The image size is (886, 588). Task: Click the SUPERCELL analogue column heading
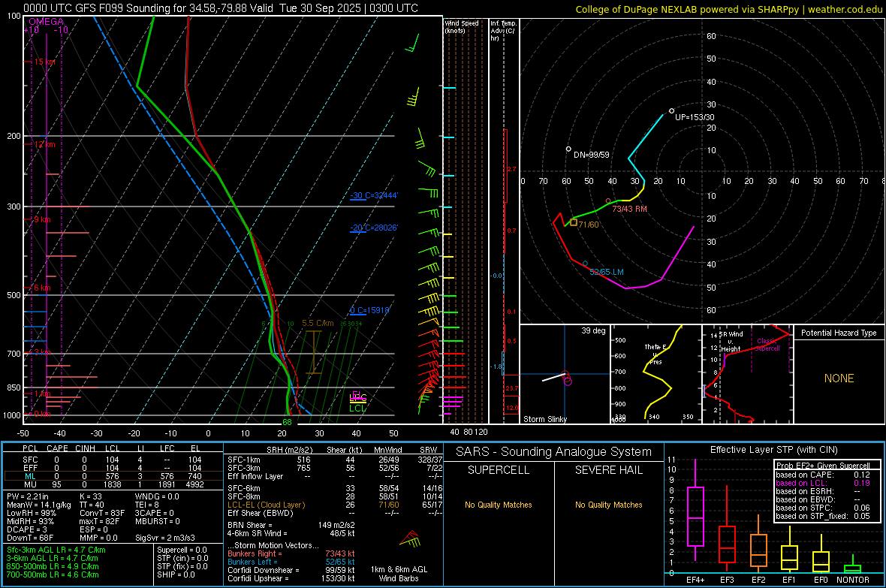coord(499,470)
